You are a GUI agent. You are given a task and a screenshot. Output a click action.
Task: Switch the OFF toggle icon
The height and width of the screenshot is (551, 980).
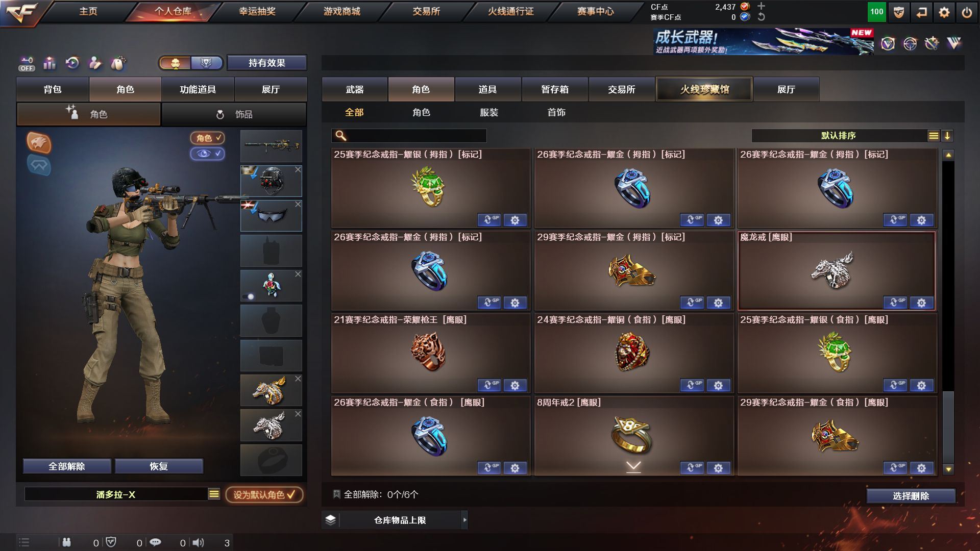(27, 64)
